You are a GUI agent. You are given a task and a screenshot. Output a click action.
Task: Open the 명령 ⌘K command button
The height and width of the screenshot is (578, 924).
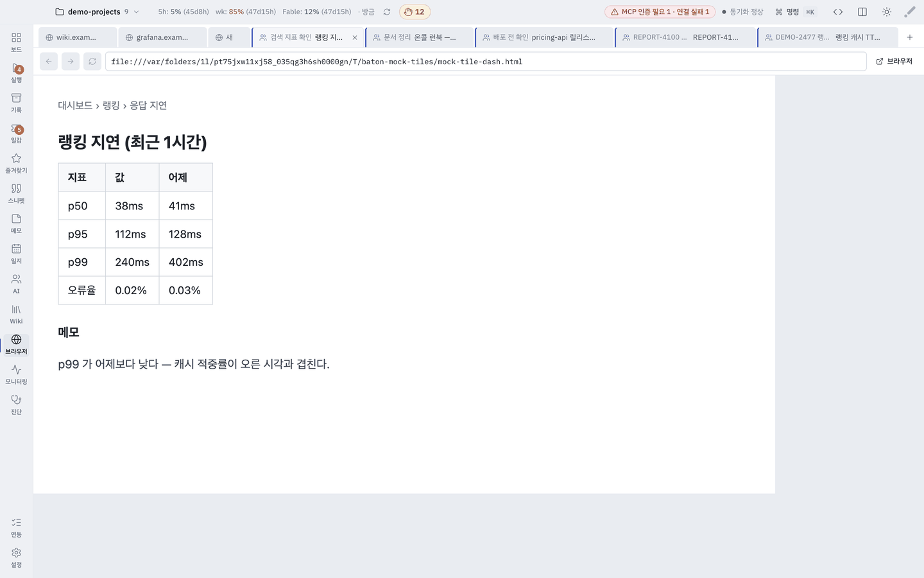(795, 12)
